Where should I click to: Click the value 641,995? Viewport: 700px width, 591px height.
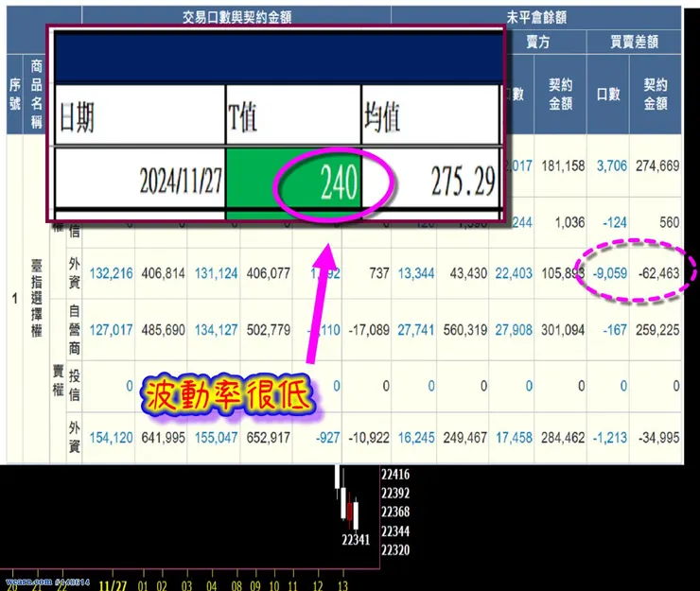point(163,438)
